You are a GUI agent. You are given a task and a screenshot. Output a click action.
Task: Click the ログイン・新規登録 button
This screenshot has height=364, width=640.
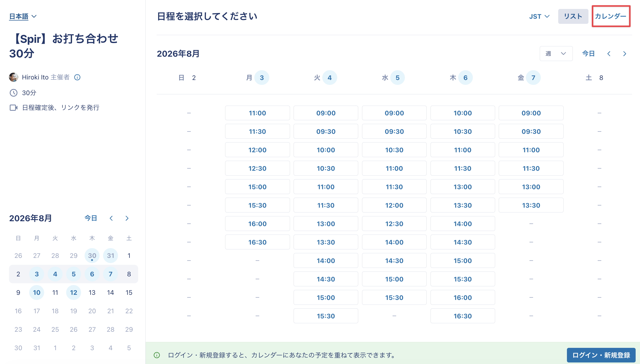tap(601, 355)
